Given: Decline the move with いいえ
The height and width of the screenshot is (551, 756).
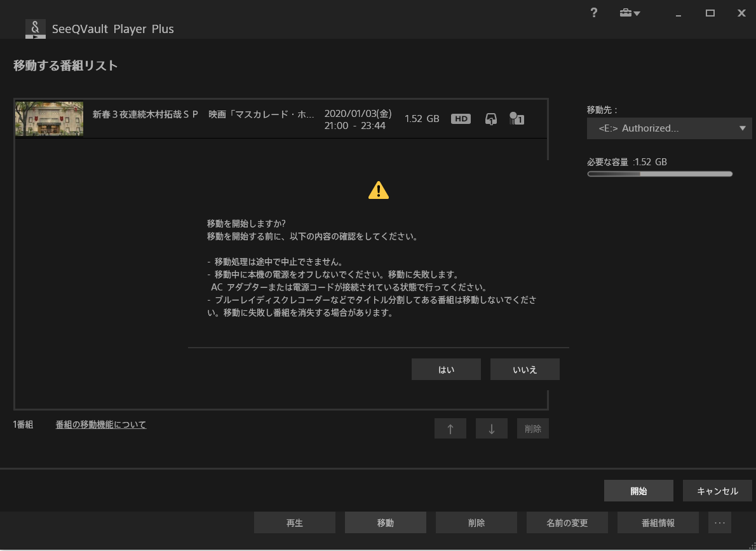Looking at the screenshot, I should coord(525,370).
